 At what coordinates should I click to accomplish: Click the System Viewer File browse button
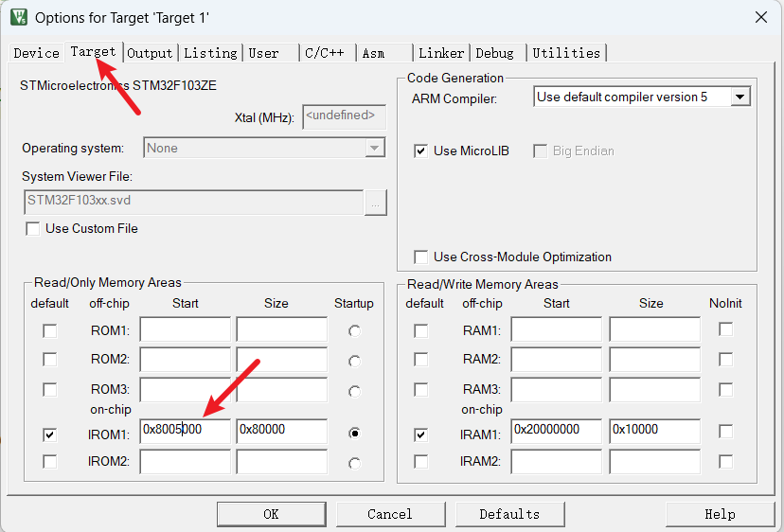point(375,203)
